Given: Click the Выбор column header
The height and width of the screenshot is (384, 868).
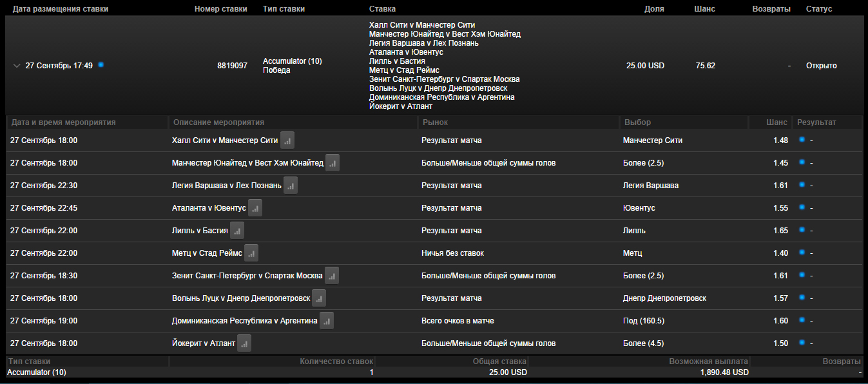Looking at the screenshot, I should click(x=637, y=122).
